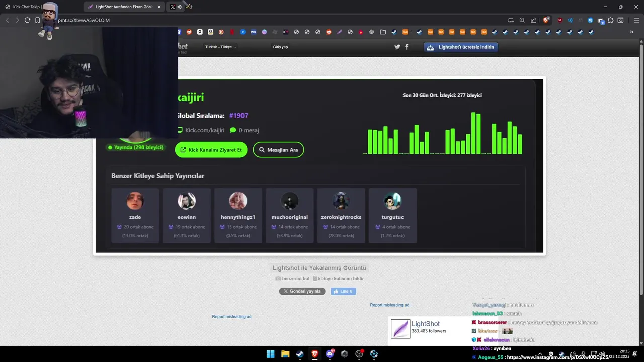
Task: Select the zeroknightrocks streamer avatar
Action: click(341, 201)
